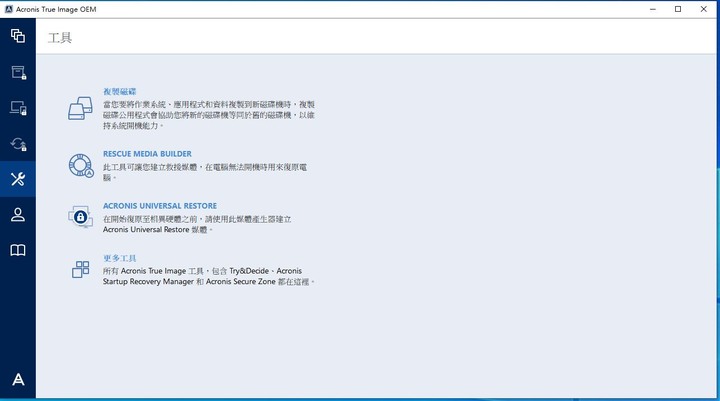720x401 pixels.
Task: Select the Tools wrench sidebar icon
Action: pyautogui.click(x=17, y=179)
